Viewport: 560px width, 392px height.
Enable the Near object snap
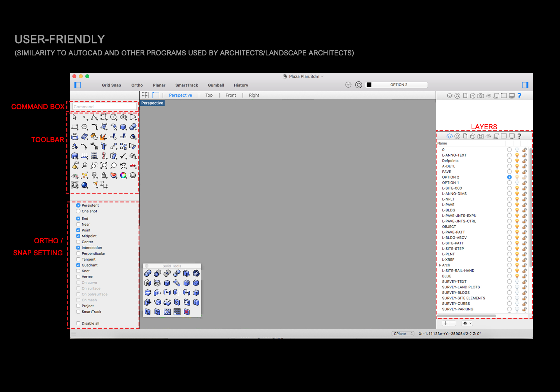[x=78, y=224]
